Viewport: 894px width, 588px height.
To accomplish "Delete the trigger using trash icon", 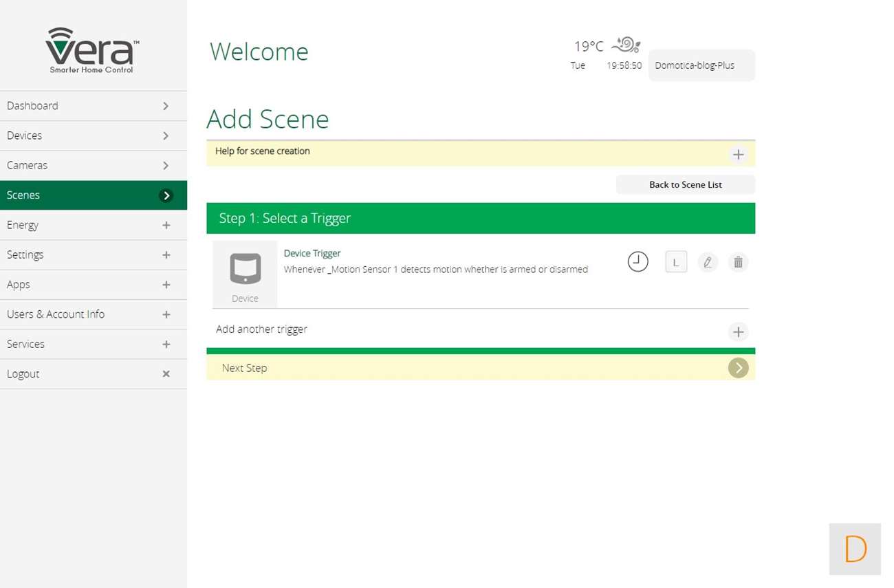I will point(738,262).
